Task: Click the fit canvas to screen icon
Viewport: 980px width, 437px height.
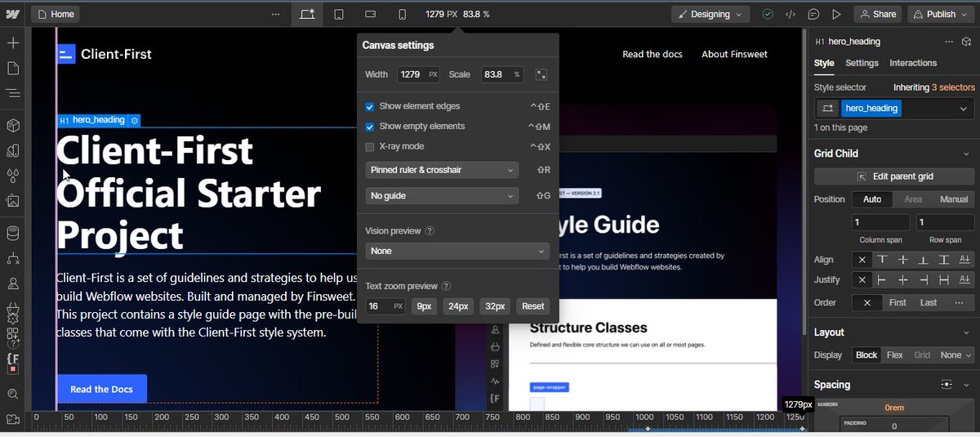Action: coord(541,74)
